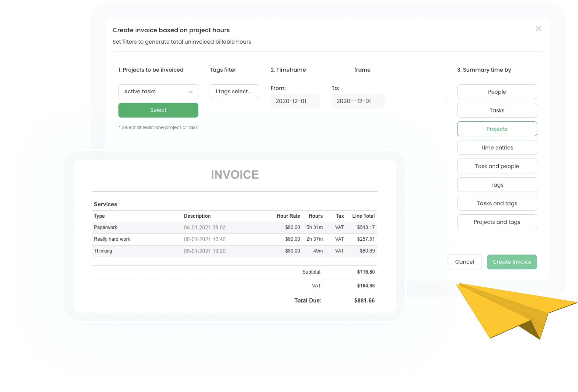This screenshot has width=578, height=392.
Task: Open the tags filter selector
Action: click(234, 91)
